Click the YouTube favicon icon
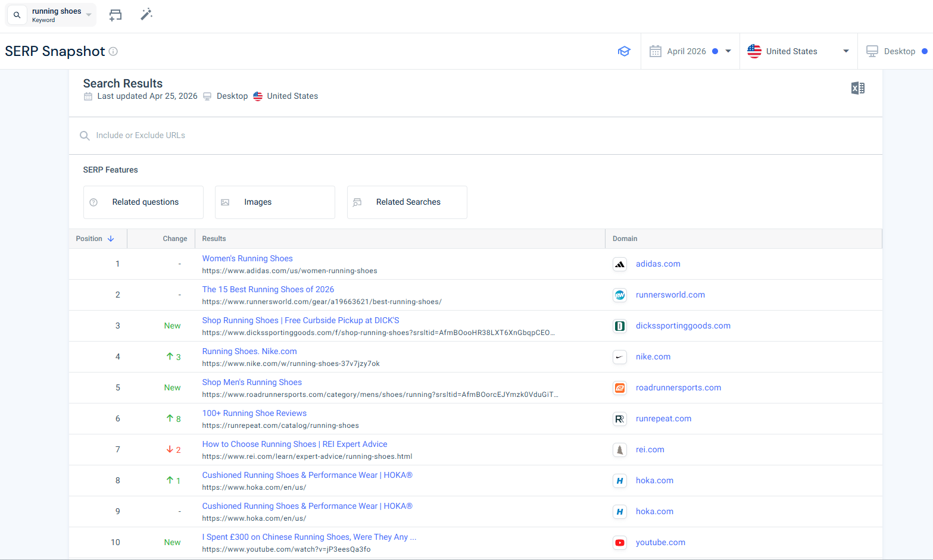933x560 pixels. pos(620,543)
